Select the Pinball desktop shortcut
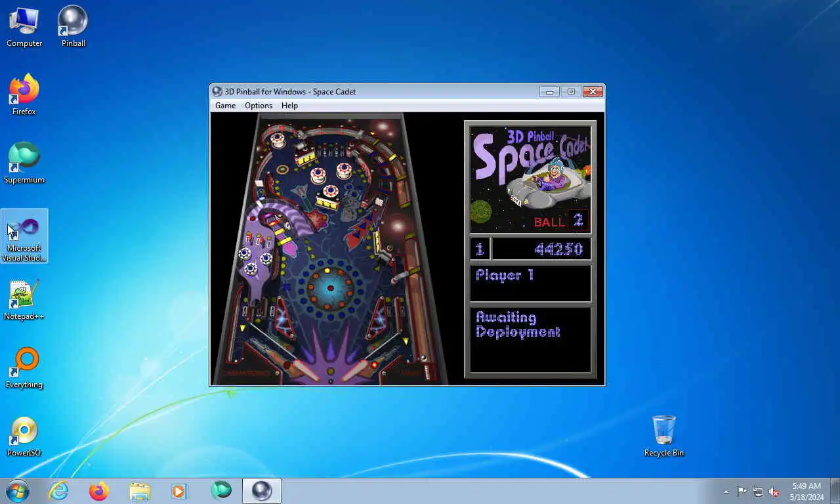This screenshot has height=504, width=840. pos(73,27)
